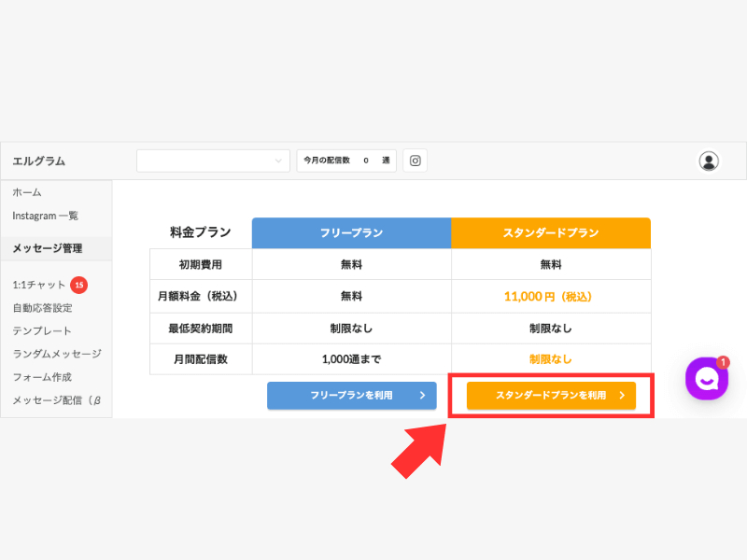The width and height of the screenshot is (747, 560).
Task: Go to ホーム in sidebar
Action: 27,192
